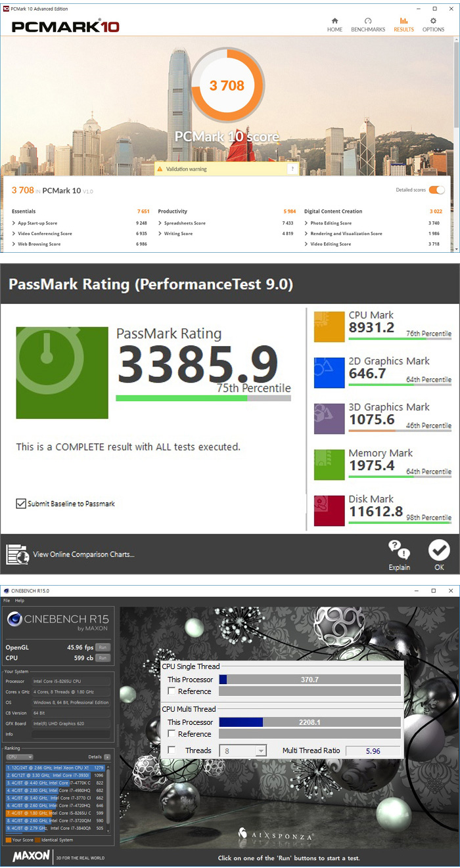Click the Memory Mark green icon
Image resolution: width=460 pixels, height=868 pixels.
(x=329, y=464)
